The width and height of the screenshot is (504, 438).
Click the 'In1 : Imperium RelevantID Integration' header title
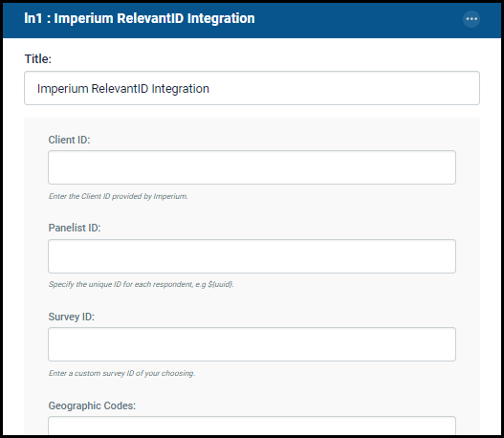tap(140, 18)
